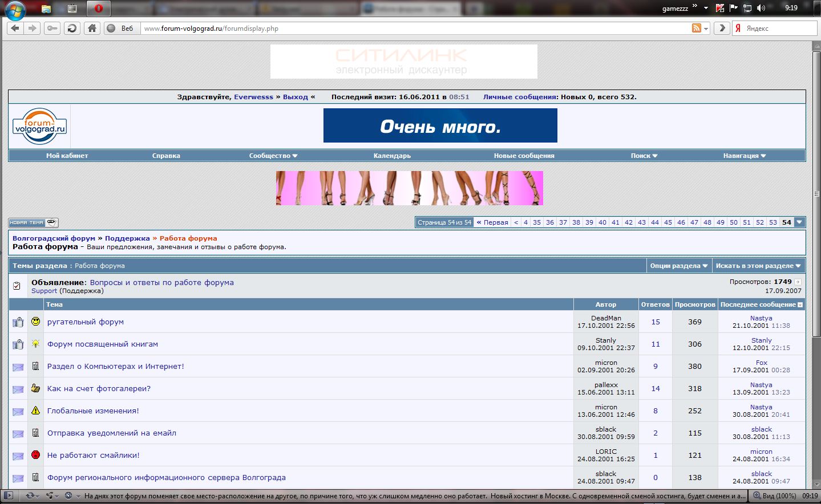Click the 'Выход' logout link
The height and width of the screenshot is (504, 821).
pos(295,97)
